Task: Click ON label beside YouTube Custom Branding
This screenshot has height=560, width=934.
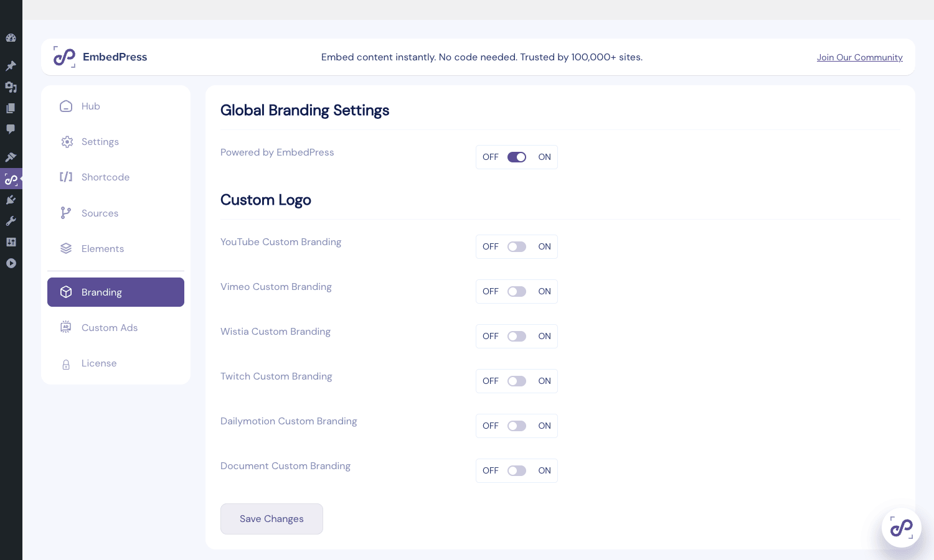Action: pyautogui.click(x=545, y=246)
